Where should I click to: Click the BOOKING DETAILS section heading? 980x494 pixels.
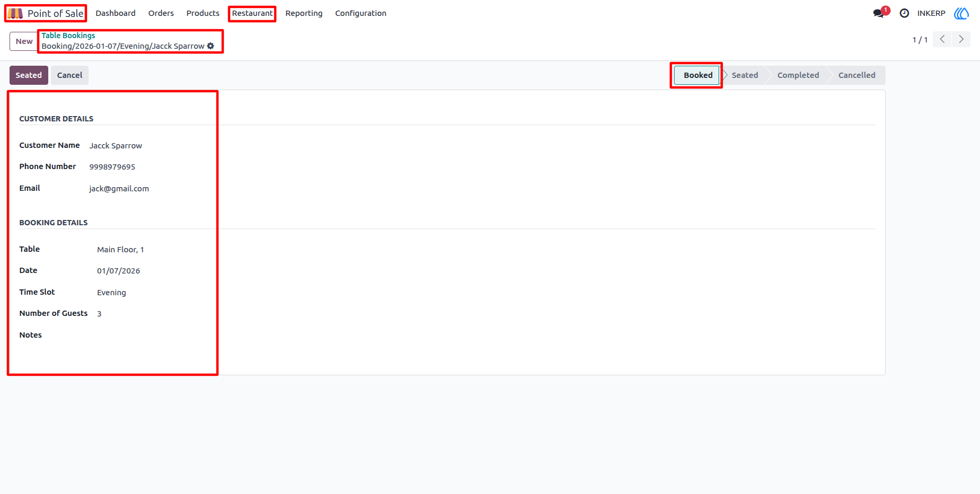point(54,223)
